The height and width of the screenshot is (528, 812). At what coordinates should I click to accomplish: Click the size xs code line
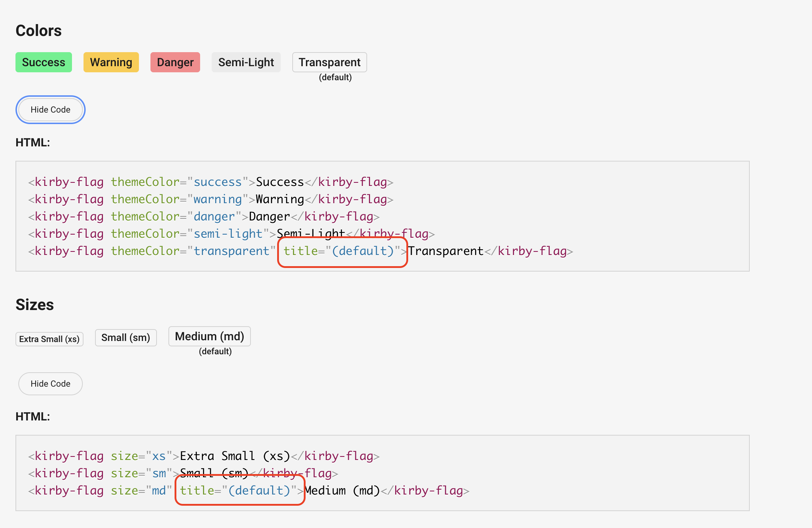[203, 456]
